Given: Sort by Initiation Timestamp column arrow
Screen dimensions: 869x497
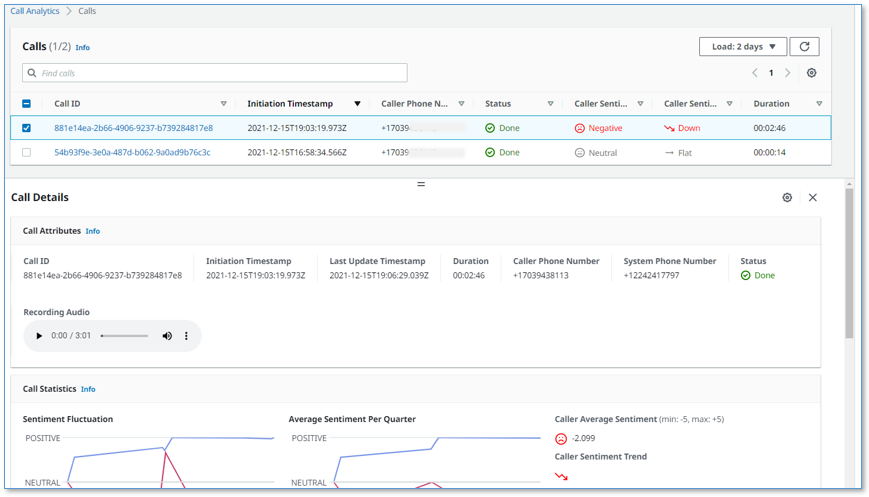Looking at the screenshot, I should pyautogui.click(x=357, y=104).
